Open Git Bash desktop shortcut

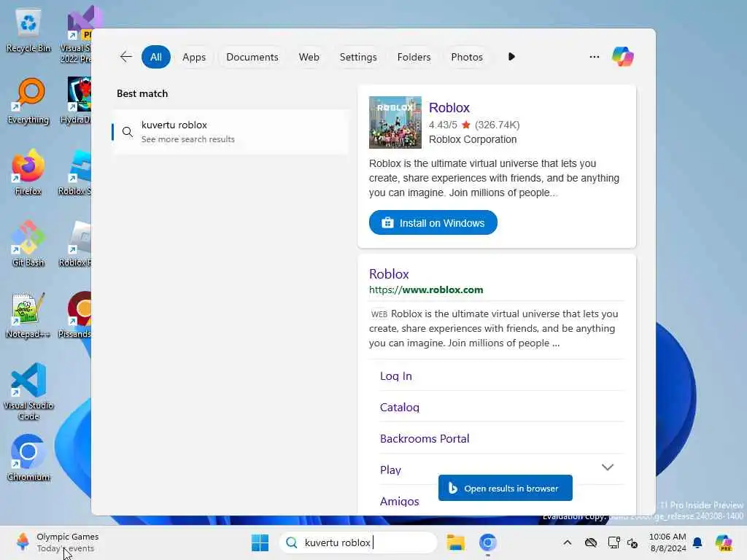tap(28, 244)
